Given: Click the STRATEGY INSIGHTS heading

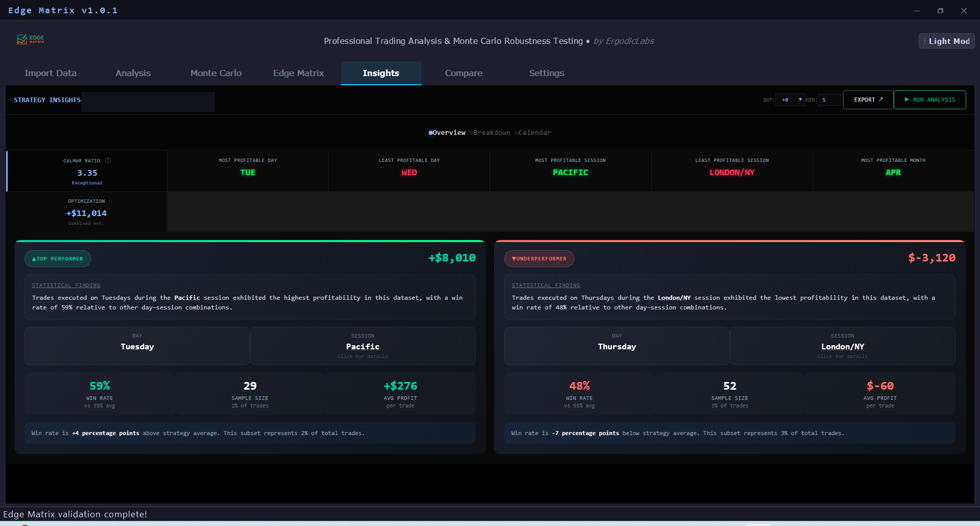Looking at the screenshot, I should [47, 100].
